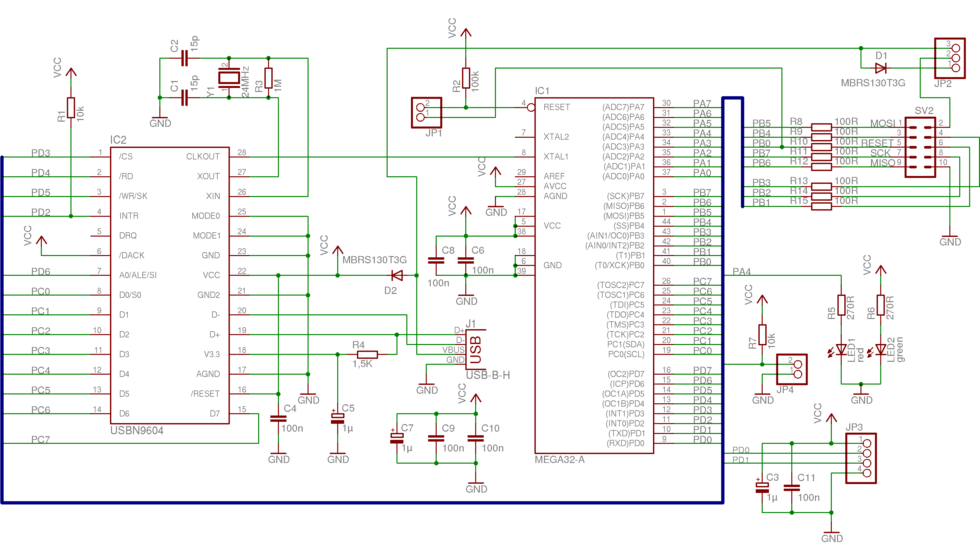Click the JP3 four-pin header
Image resolution: width=980 pixels, height=545 pixels.
coord(861,458)
